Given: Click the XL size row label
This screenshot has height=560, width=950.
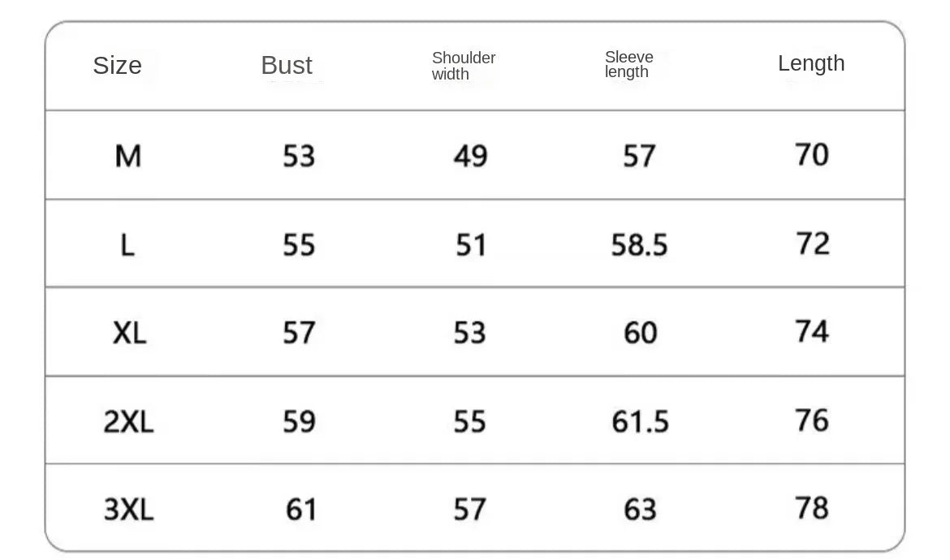Looking at the screenshot, I should coord(129,333).
